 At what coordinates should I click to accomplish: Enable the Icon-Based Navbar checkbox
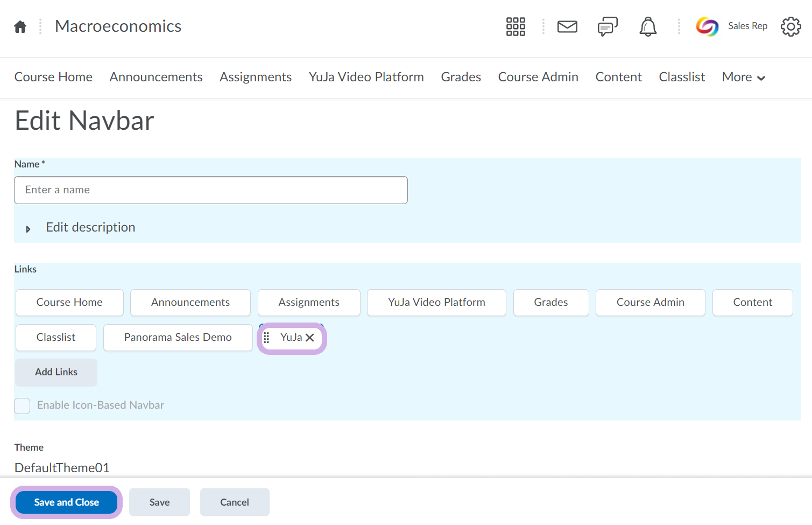pos(22,405)
